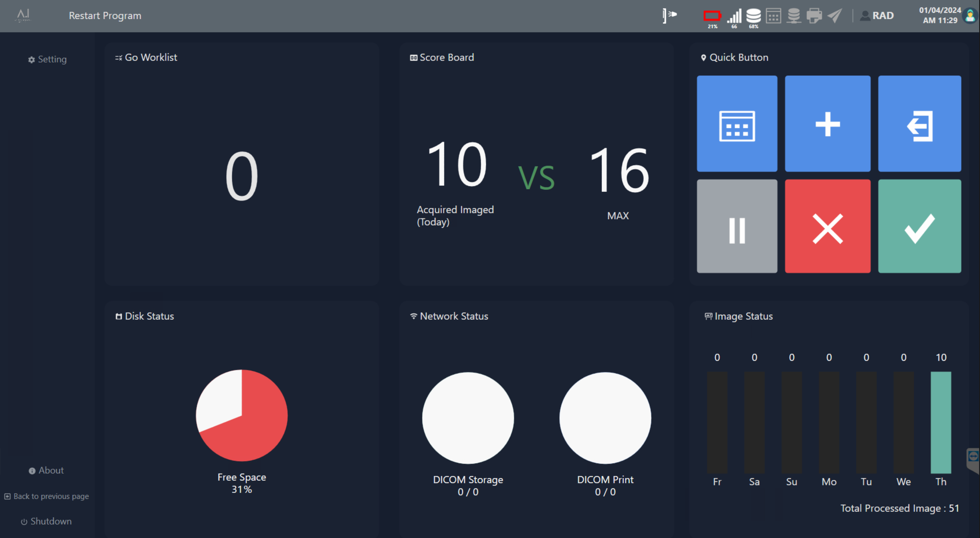Screen dimensions: 980x538
Task: Click the DICOM Storage circle
Action: coord(468,418)
